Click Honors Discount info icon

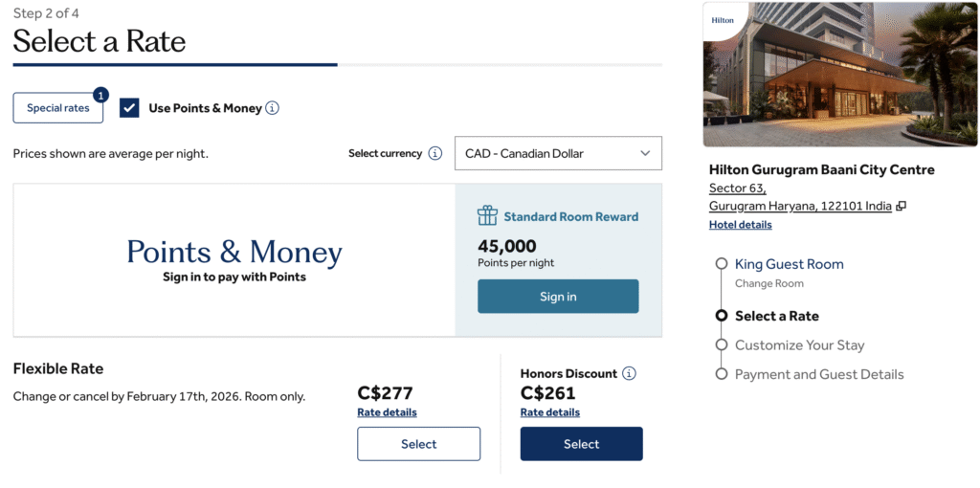click(x=629, y=373)
